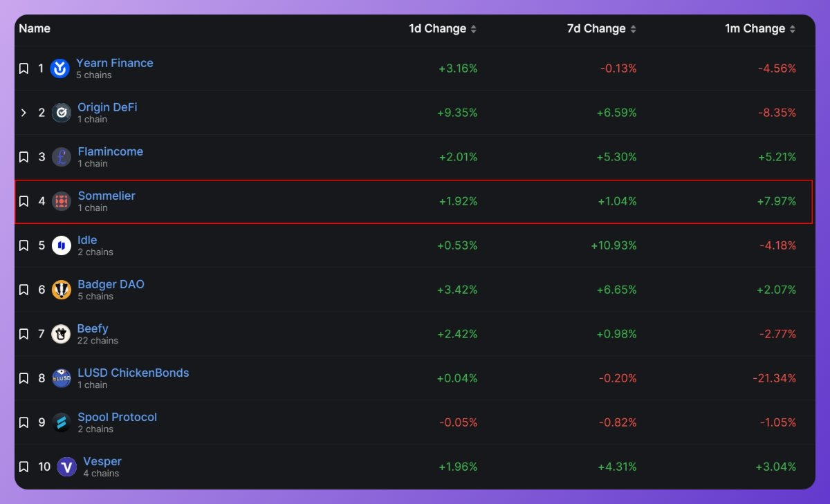
Task: Click the Yearn Finance protocol logo
Action: 60,68
